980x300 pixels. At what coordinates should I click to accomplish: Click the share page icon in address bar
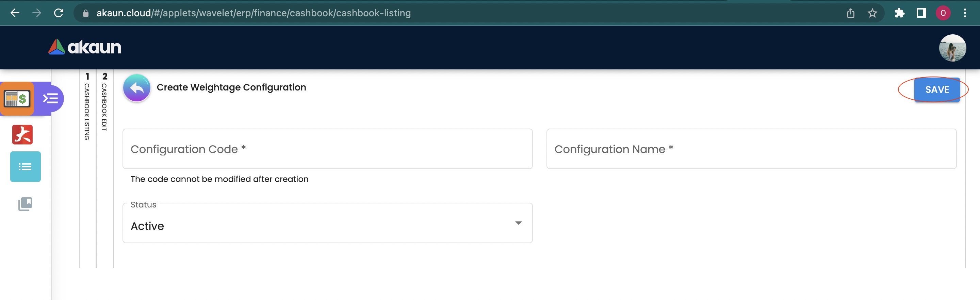[851, 13]
